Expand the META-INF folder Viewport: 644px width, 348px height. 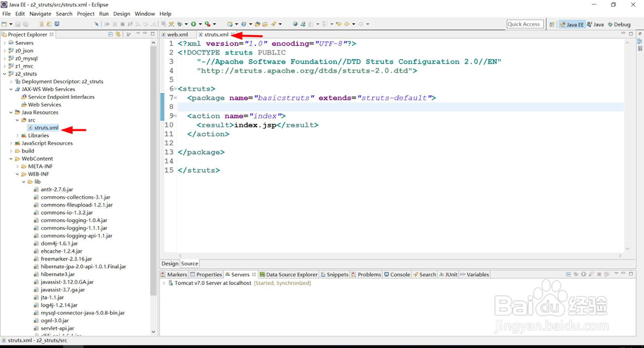17,166
